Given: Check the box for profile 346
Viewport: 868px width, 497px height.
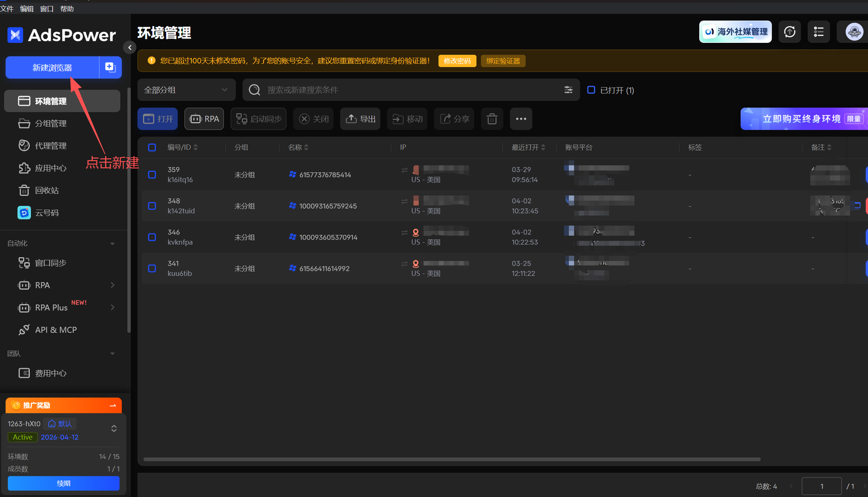Looking at the screenshot, I should 152,237.
